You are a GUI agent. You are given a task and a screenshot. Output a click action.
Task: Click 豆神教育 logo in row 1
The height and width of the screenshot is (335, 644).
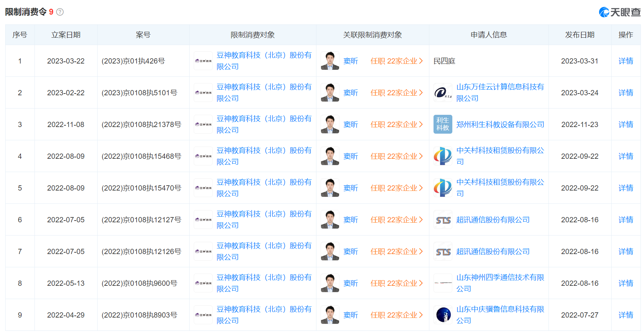pos(203,61)
